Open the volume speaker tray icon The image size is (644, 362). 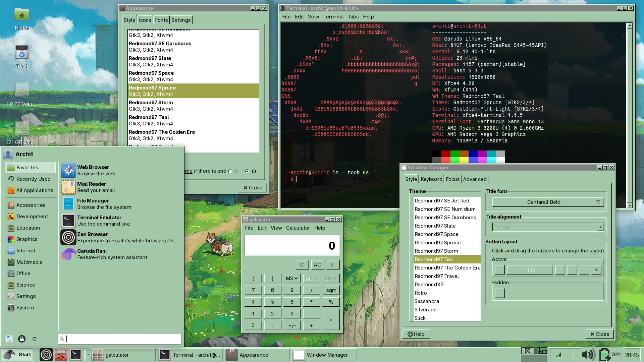(588, 355)
